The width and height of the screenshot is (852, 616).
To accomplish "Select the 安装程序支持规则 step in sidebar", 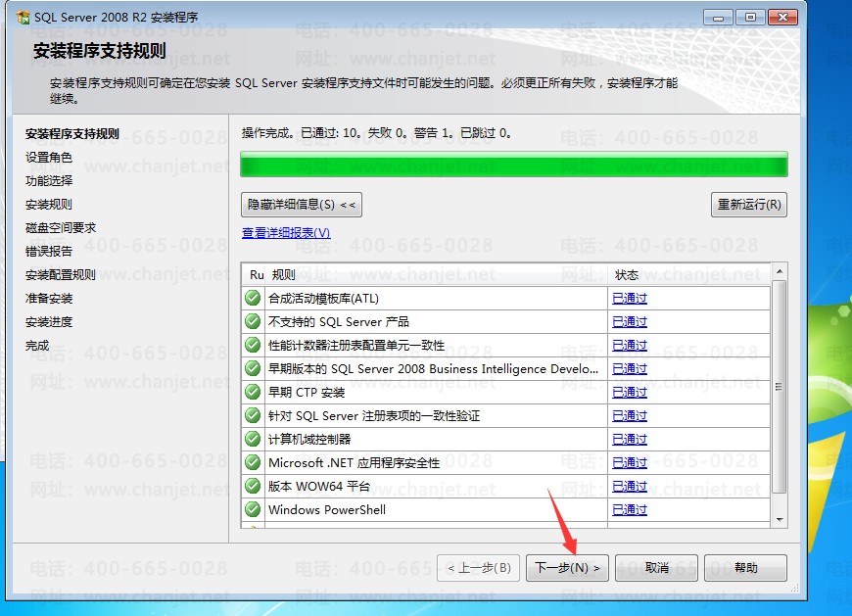I will tap(72, 133).
